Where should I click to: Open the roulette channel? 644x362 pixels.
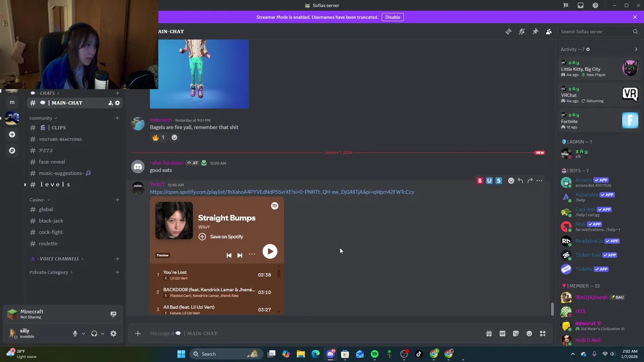pyautogui.click(x=74, y=244)
